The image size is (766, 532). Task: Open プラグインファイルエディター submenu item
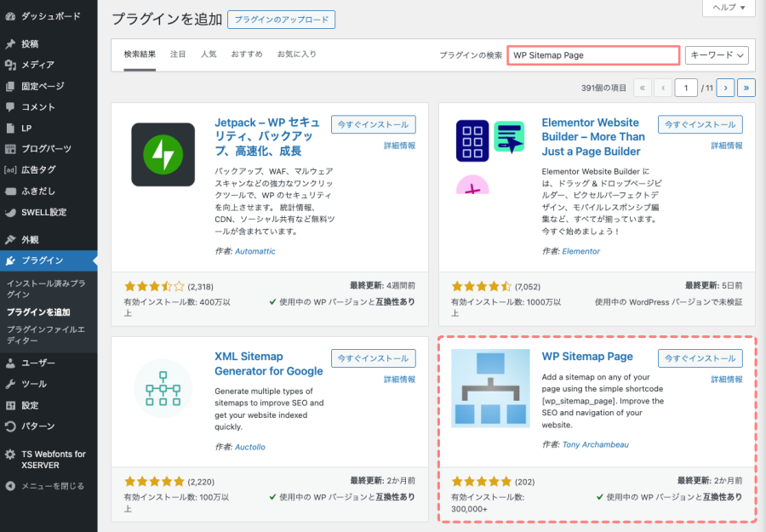pos(46,335)
